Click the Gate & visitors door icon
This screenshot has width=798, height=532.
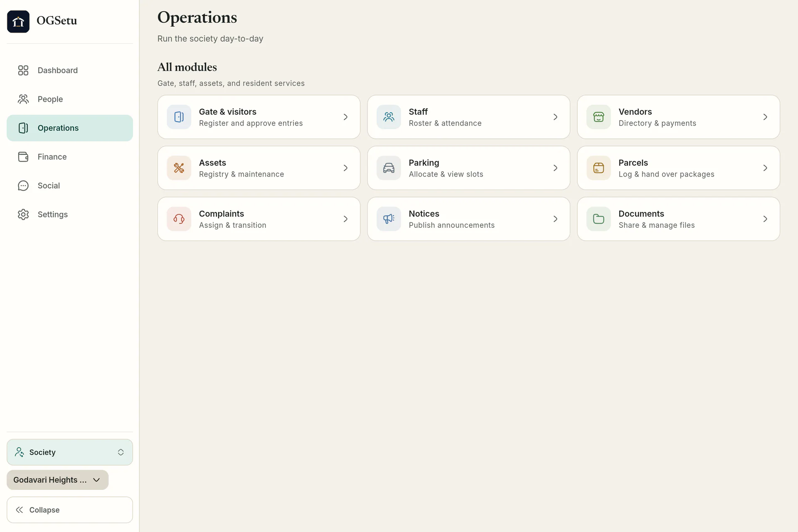[x=179, y=117]
